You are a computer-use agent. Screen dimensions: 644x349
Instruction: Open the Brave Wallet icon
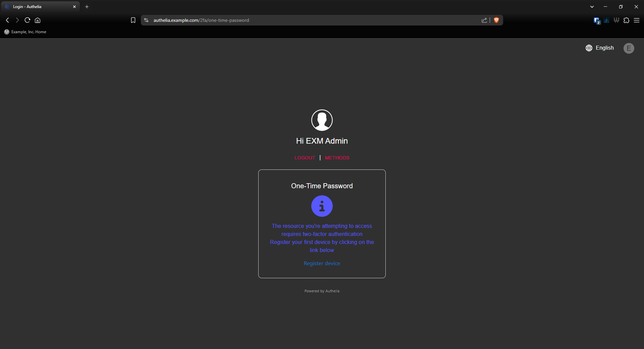[x=616, y=20]
